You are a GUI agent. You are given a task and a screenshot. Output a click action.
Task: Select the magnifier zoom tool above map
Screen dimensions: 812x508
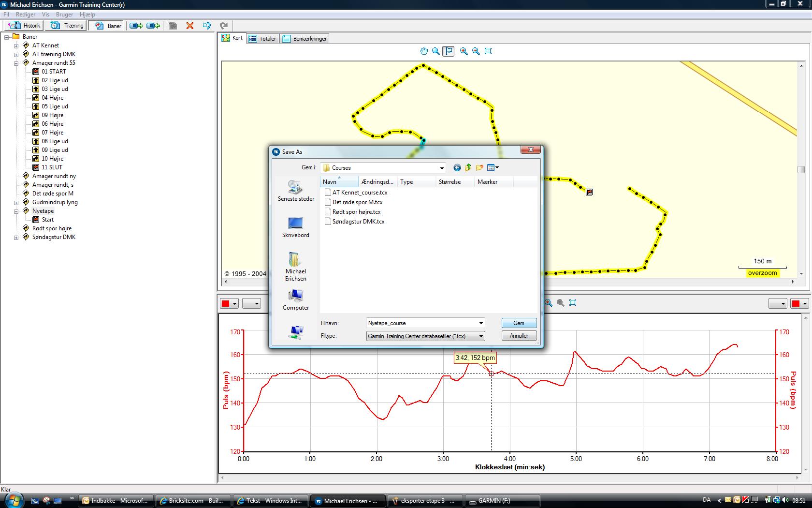pyautogui.click(x=436, y=51)
